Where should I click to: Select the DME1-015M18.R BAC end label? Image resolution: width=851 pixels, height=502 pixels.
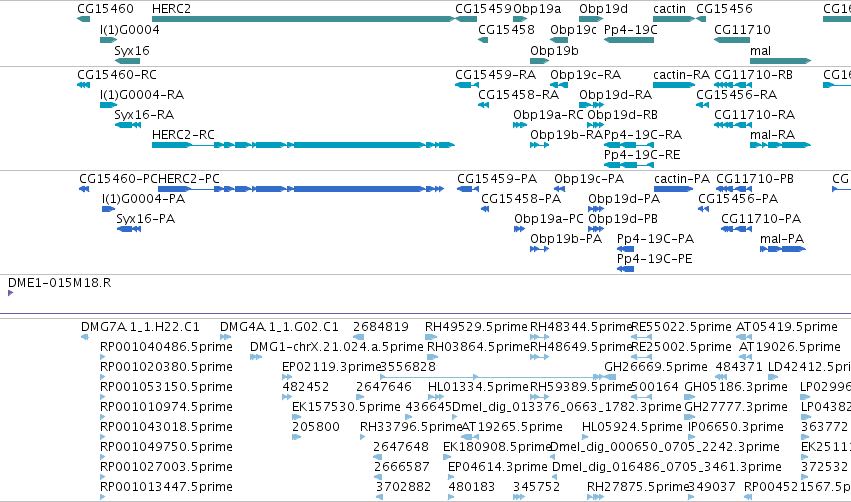[x=59, y=283]
